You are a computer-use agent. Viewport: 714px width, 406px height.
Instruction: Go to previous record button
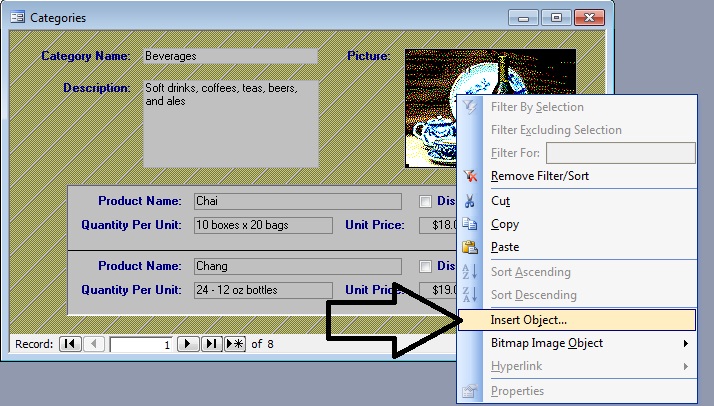point(94,344)
